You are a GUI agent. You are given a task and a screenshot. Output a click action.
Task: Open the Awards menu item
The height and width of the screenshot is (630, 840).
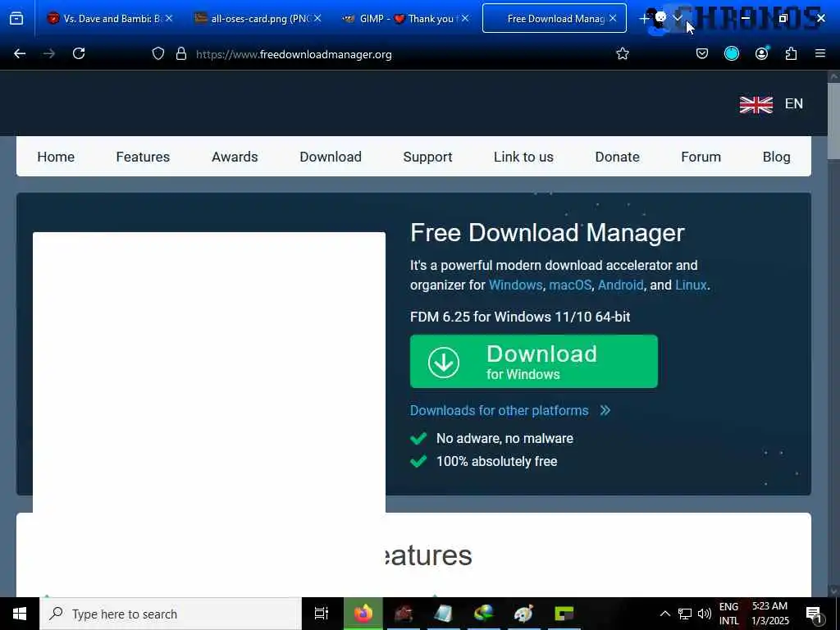(x=235, y=157)
